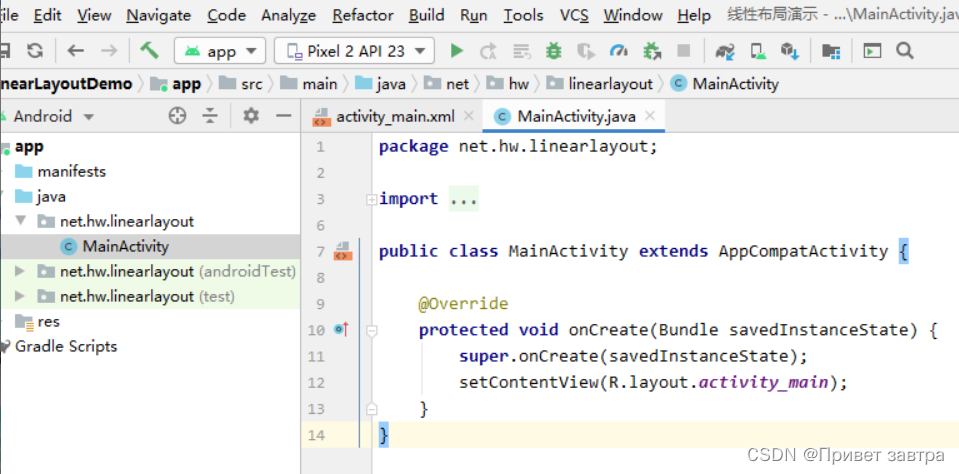Image resolution: width=959 pixels, height=474 pixels.
Task: Click Apply Changes and Restart Activity icon
Action: [488, 51]
